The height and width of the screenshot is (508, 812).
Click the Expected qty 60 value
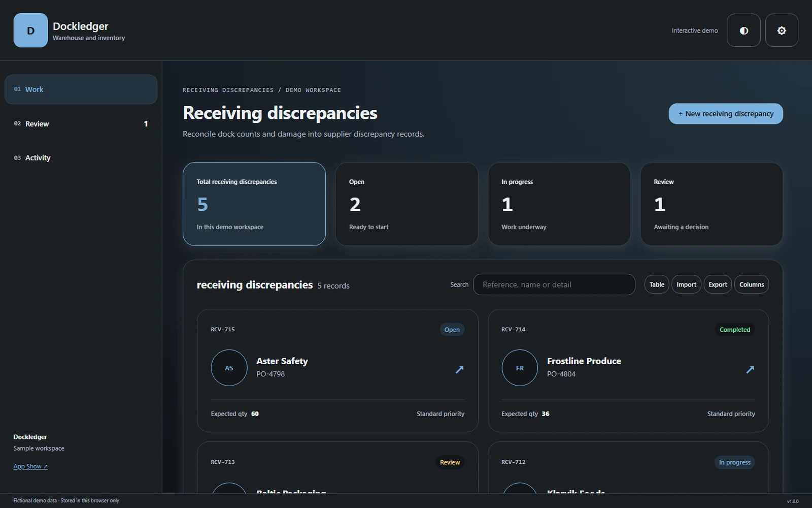[x=255, y=414]
